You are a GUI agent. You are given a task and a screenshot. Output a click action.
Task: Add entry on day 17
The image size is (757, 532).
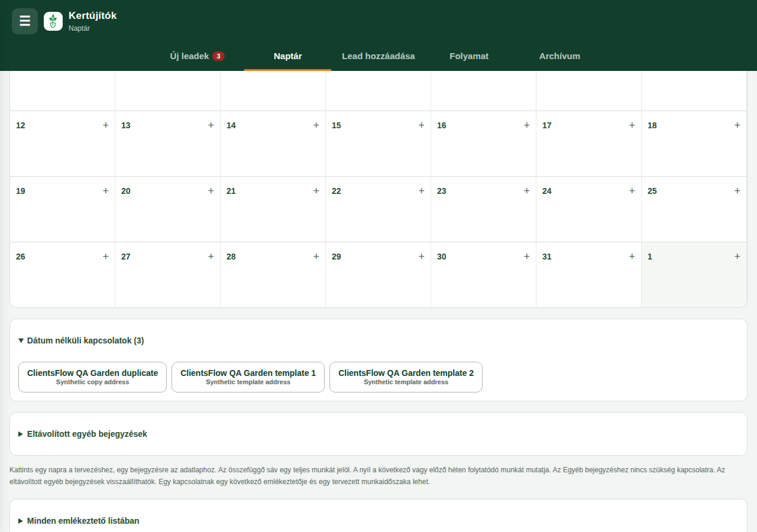point(632,125)
